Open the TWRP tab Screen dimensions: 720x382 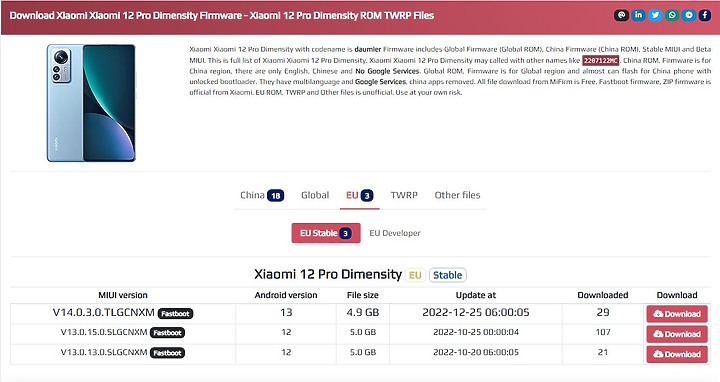pos(404,196)
